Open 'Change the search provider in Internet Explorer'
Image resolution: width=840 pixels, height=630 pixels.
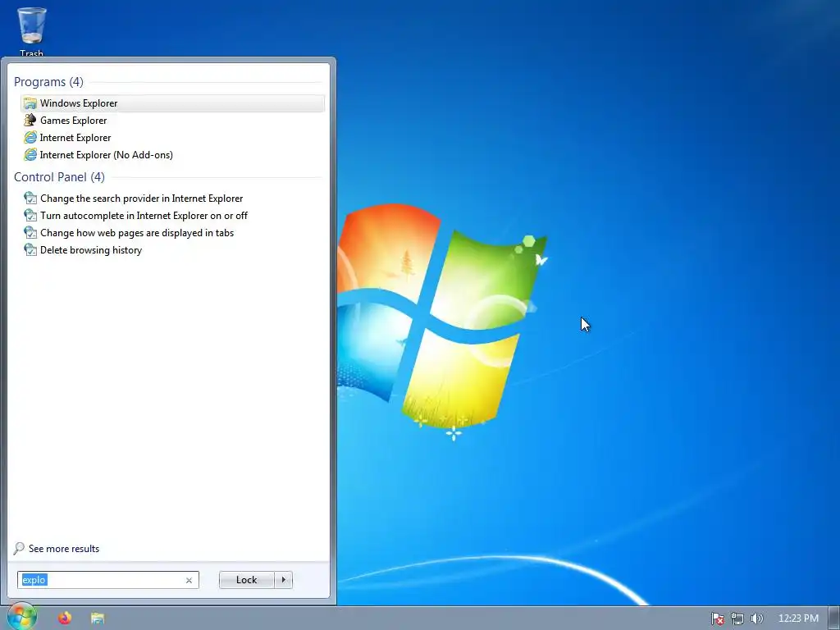coord(172,199)
